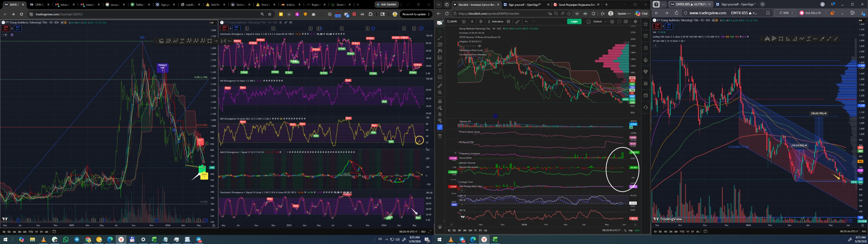This screenshot has width=868, height=244.
Task: Toggle log scale on Stockbit chart
Action: (631, 230)
